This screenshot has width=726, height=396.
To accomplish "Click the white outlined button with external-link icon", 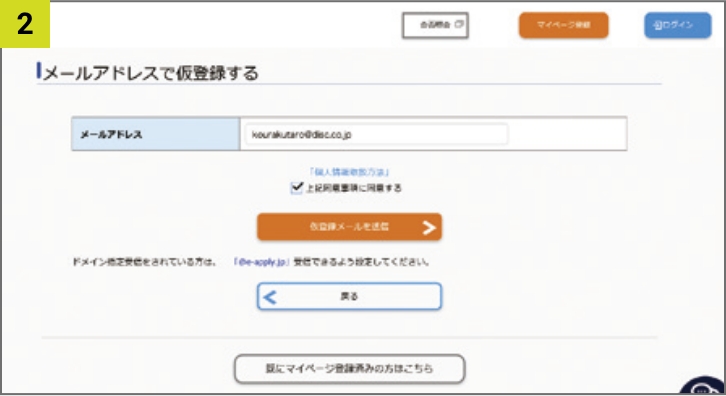I will 435,25.
